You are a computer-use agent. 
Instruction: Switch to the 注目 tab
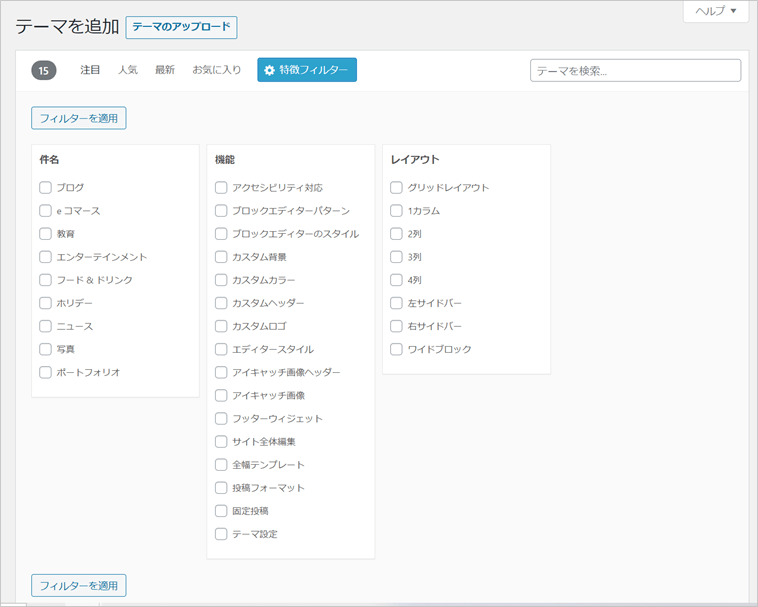click(x=90, y=70)
